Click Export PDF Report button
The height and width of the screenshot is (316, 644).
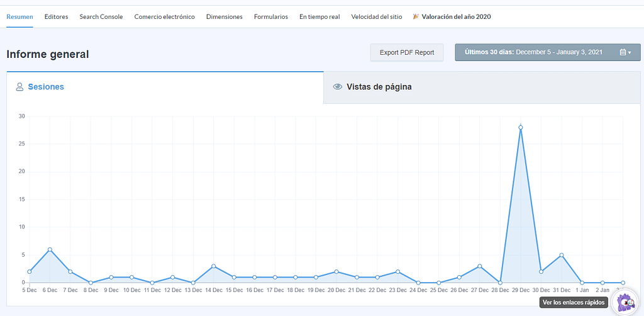407,53
